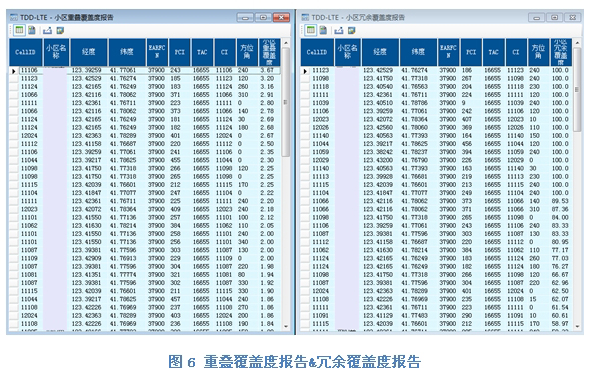Select row indicator arrow of first redundant report row
This screenshot has width=590, height=374.
pyautogui.click(x=305, y=70)
